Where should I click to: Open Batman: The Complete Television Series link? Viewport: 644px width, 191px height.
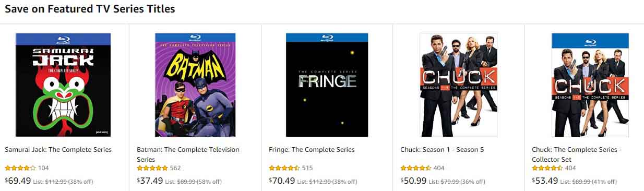tap(188, 154)
